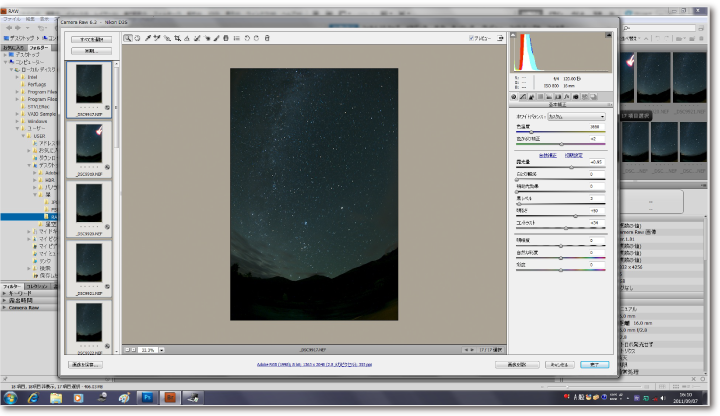This screenshot has width=720, height=416.
Task: Toggle full screen mode icon beside Preview
Action: [499, 39]
